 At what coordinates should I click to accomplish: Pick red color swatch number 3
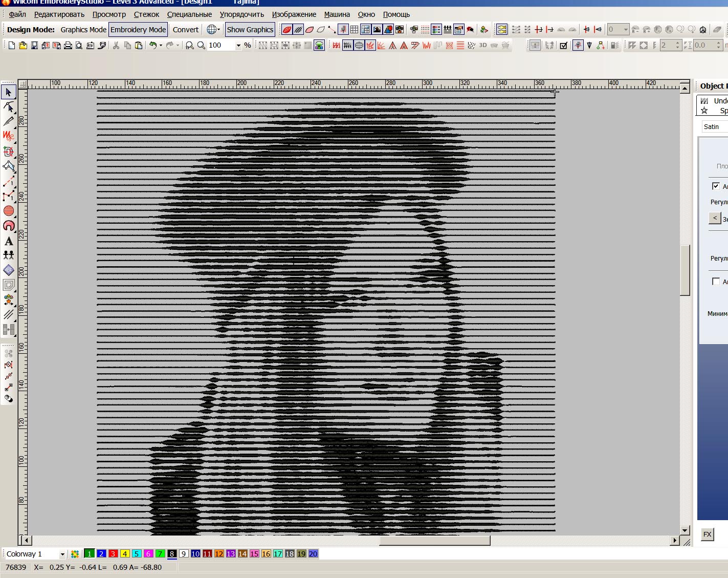[x=113, y=553]
